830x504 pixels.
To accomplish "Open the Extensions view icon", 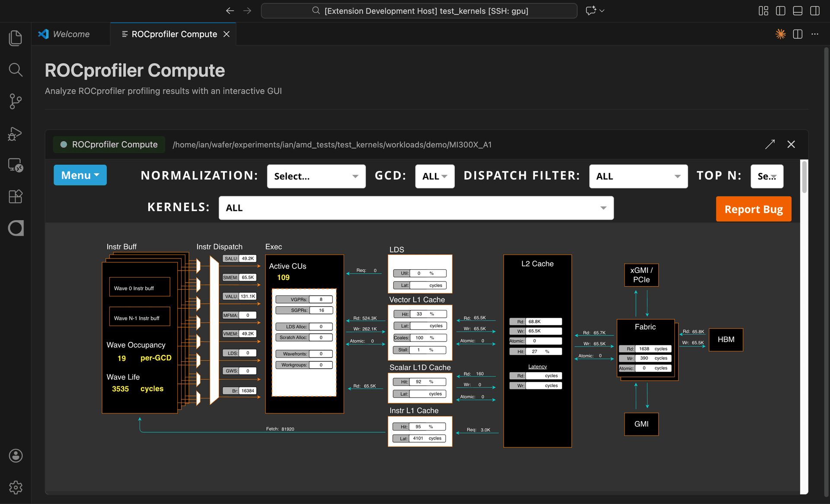I will pyautogui.click(x=16, y=197).
